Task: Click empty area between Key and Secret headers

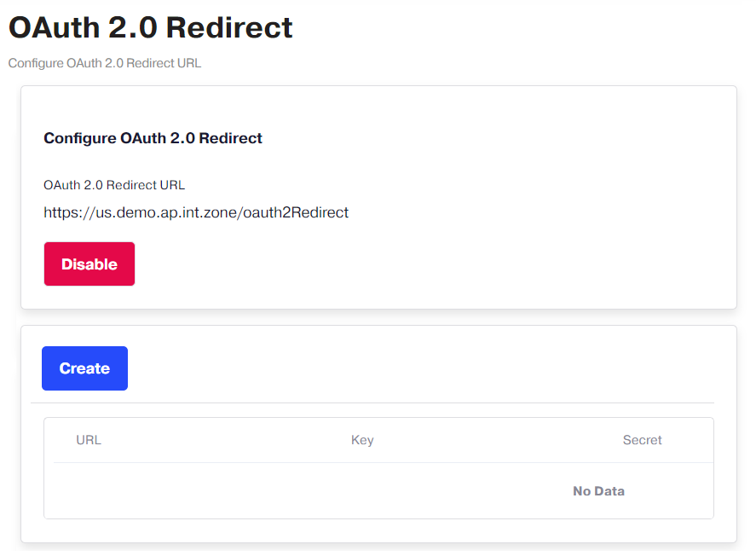Action: (x=498, y=440)
